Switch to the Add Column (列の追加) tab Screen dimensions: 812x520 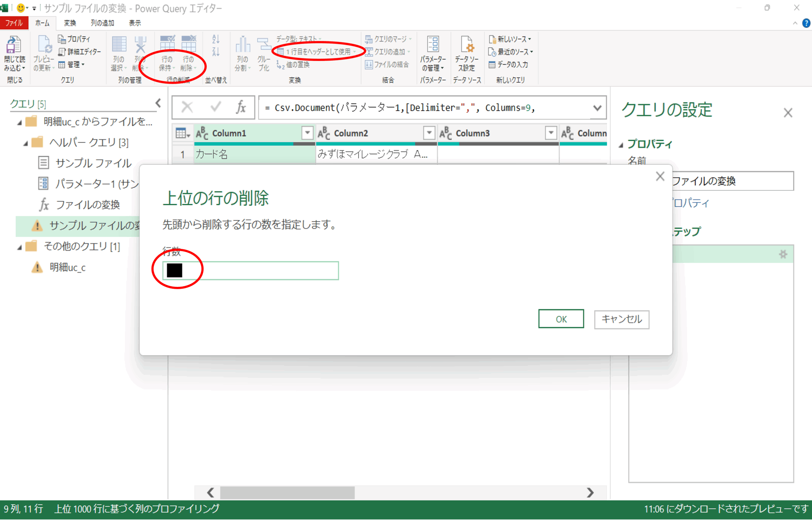click(102, 23)
